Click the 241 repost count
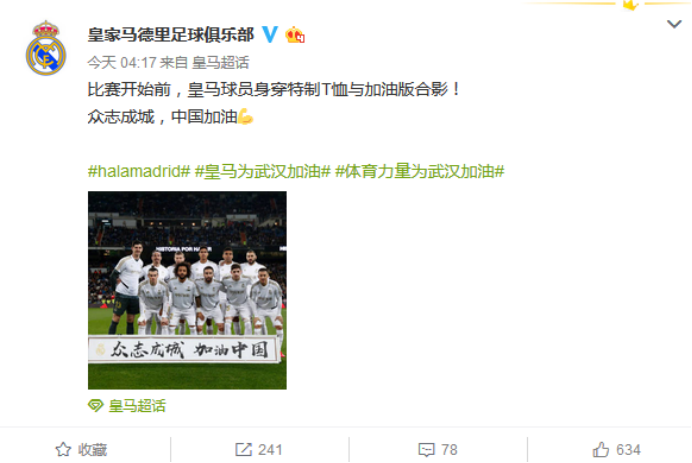Viewport: 692px width, 463px height. point(270,450)
